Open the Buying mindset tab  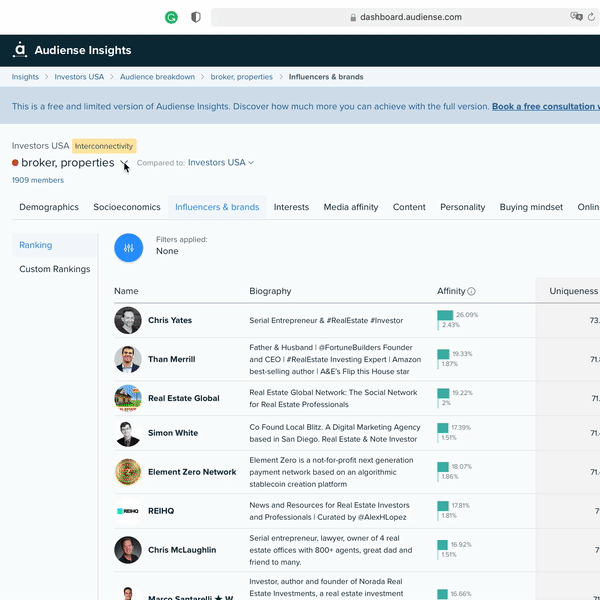coord(531,207)
